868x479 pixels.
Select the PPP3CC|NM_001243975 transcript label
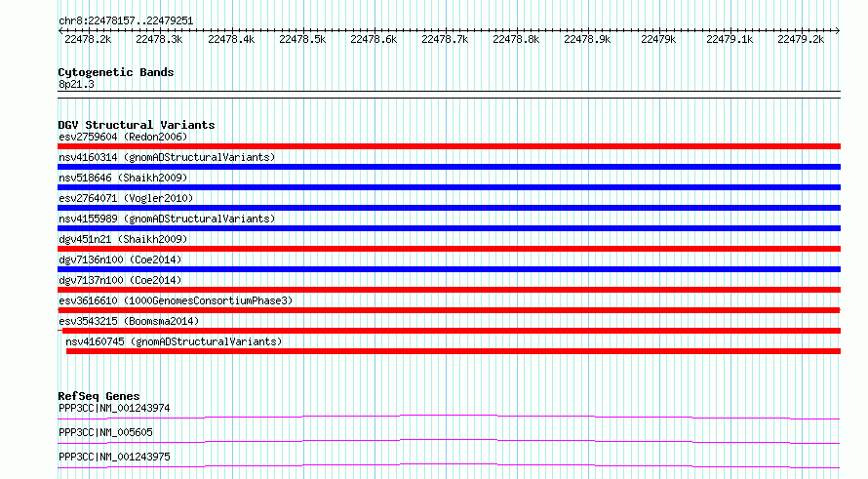(x=114, y=457)
